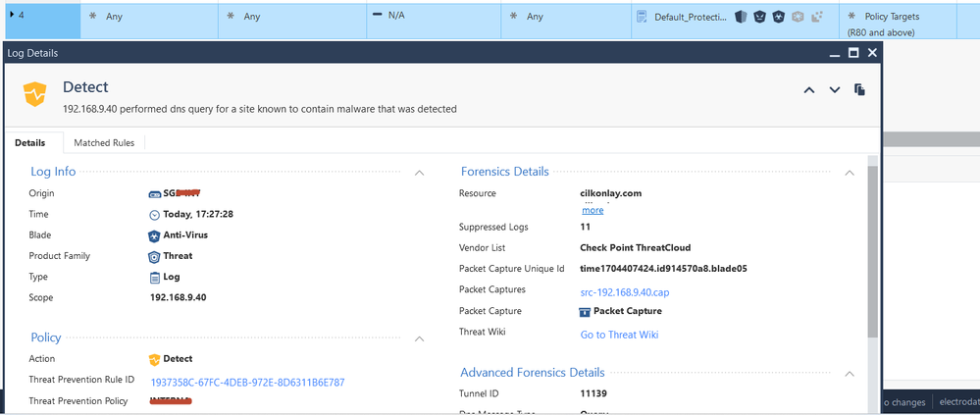The width and height of the screenshot is (980, 415).
Task: Collapse the Policy section
Action: pyautogui.click(x=419, y=338)
